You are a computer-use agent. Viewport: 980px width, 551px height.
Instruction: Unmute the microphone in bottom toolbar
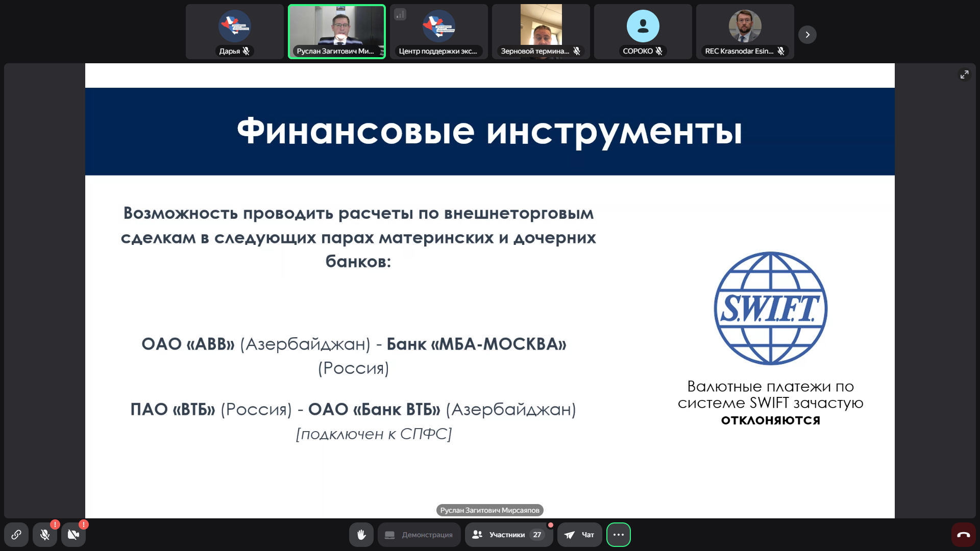coord(45,535)
